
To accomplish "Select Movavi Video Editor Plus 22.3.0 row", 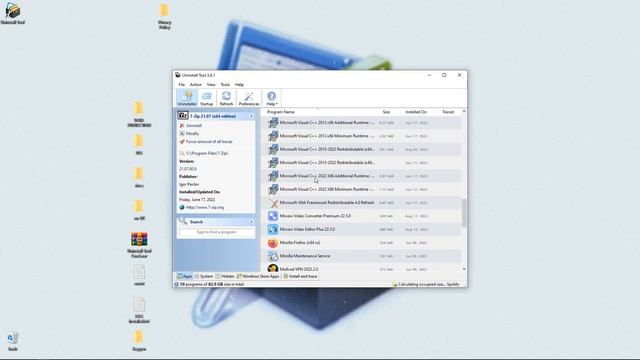I will click(x=362, y=229).
